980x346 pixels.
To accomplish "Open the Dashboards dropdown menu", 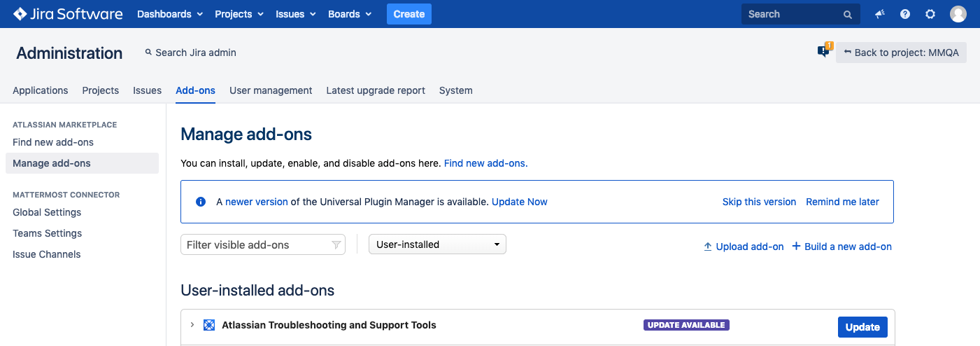I will click(170, 14).
